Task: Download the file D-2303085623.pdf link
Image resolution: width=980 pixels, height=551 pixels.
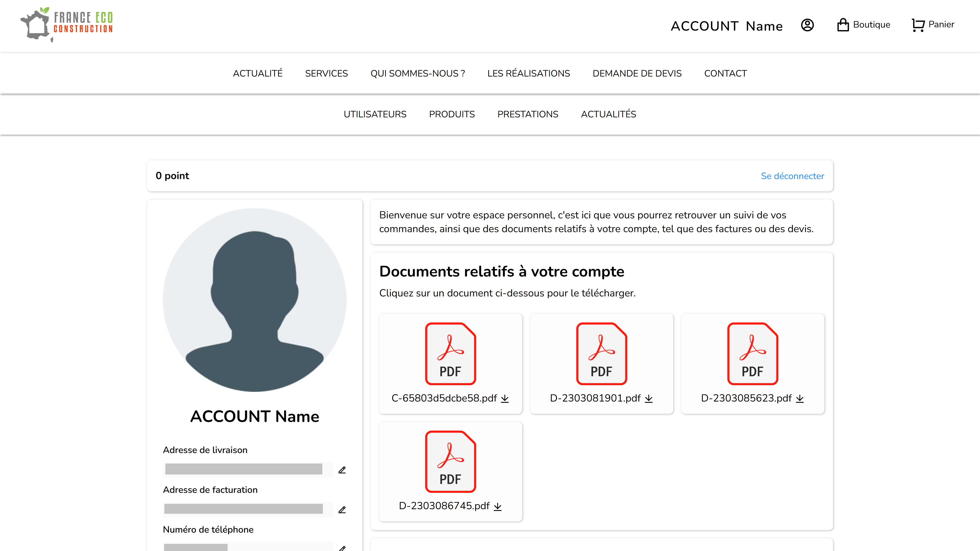Action: coord(746,398)
